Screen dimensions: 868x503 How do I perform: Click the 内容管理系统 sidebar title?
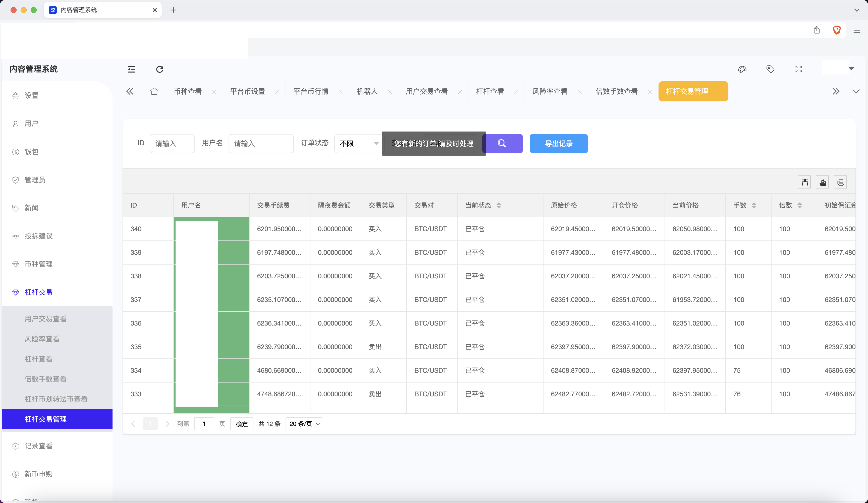(x=33, y=69)
